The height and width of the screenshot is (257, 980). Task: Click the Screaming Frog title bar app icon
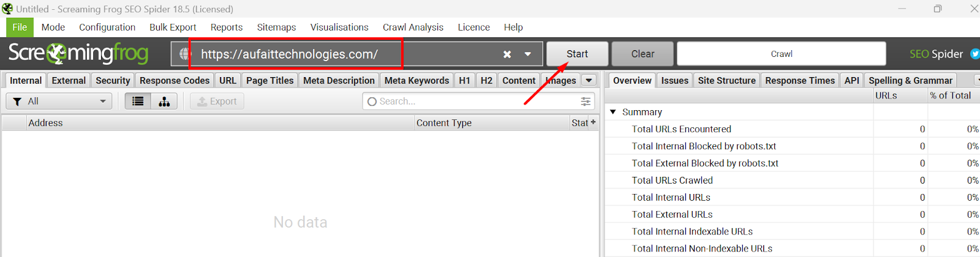[7, 9]
